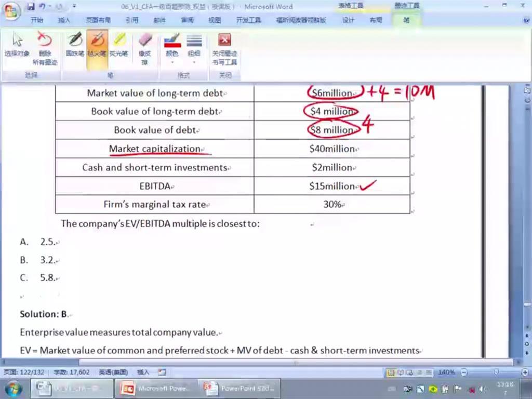This screenshot has height=399, width=532.
Task: Open the 视图 (View) ribbon tab
Action: tap(215, 20)
